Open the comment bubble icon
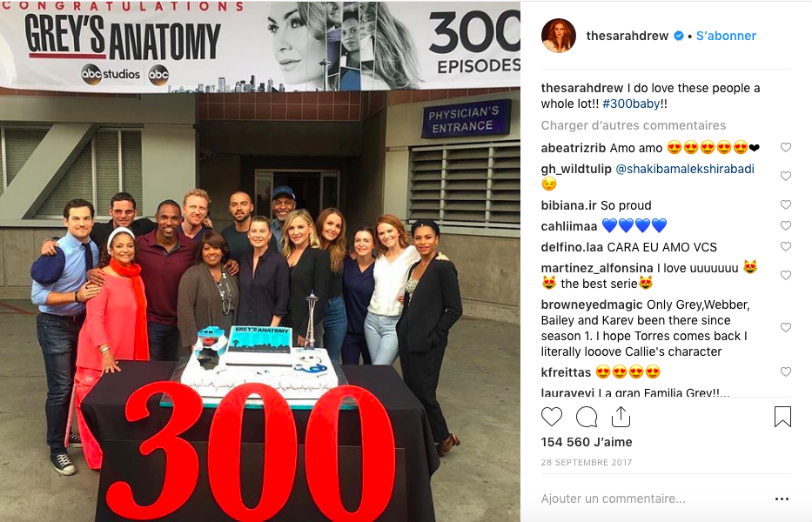 [587, 417]
